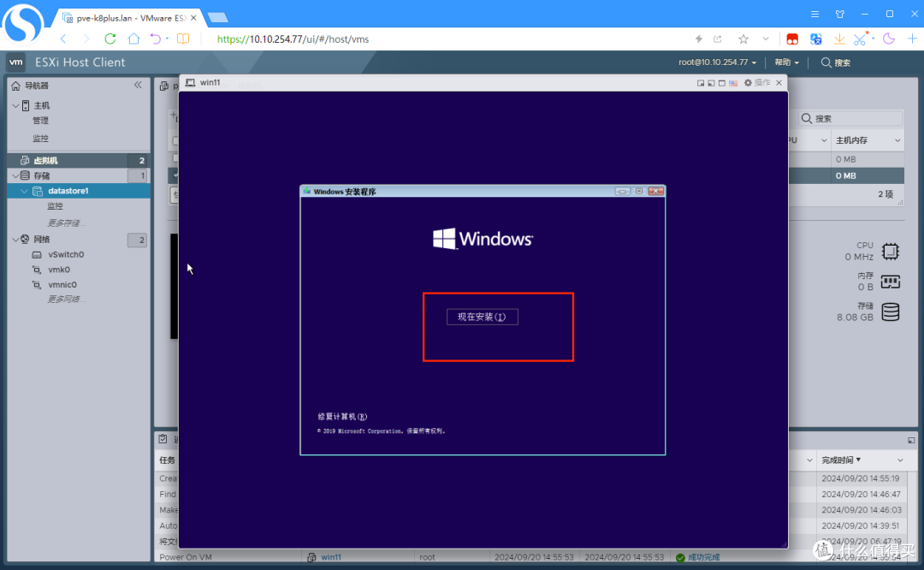Collapse the 存储 tree node
Image resolution: width=924 pixels, height=570 pixels.
point(16,175)
